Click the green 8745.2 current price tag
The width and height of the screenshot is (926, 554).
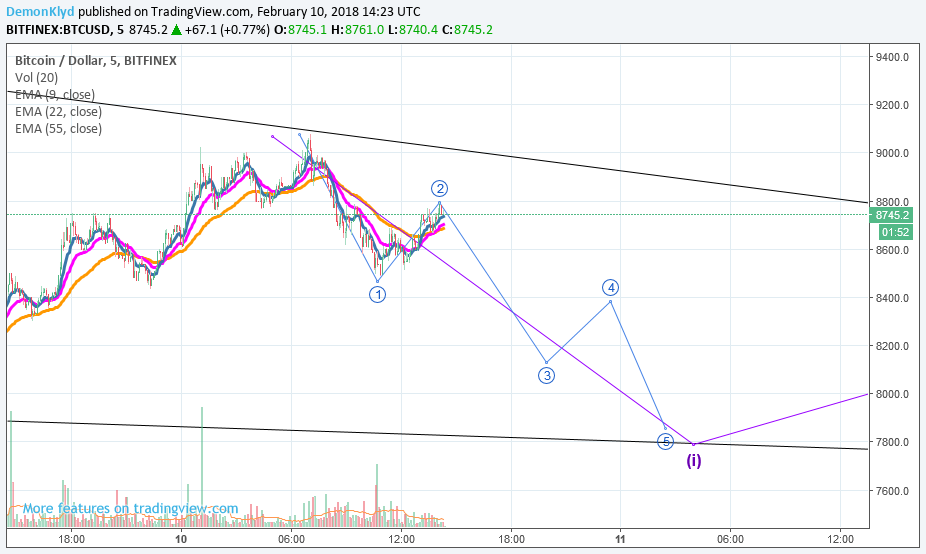point(892,216)
